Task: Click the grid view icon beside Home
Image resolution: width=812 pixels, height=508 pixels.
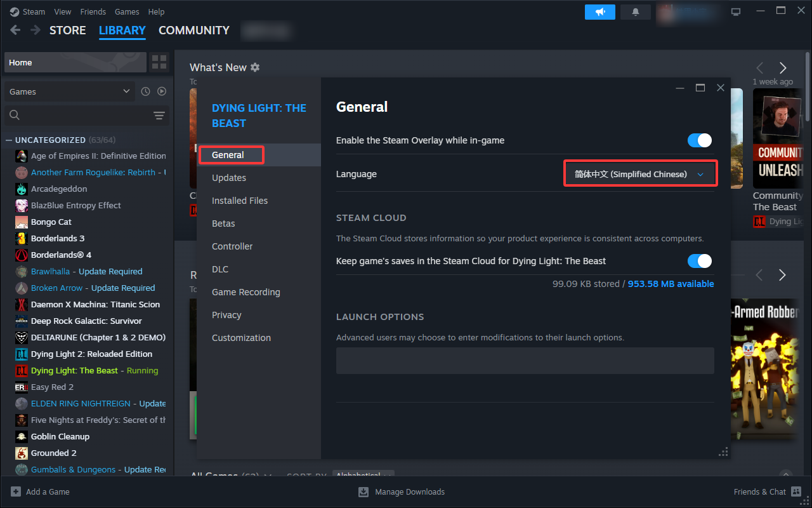Action: coord(159,62)
